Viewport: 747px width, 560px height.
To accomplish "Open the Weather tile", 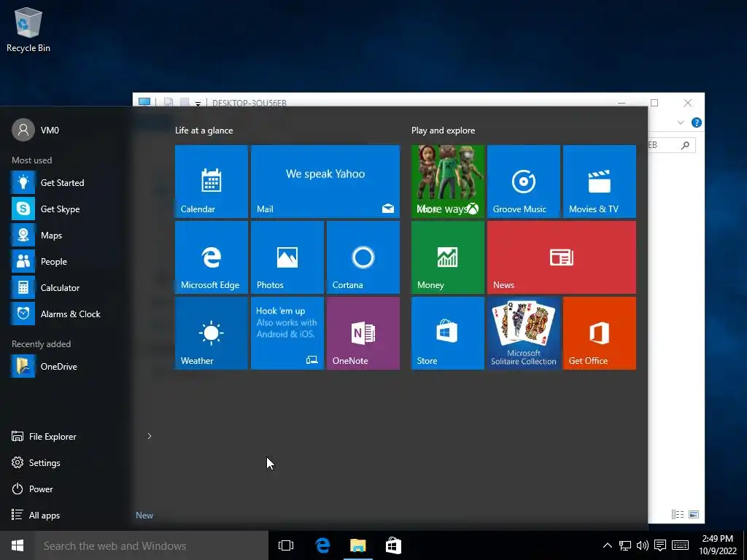I will (211, 332).
